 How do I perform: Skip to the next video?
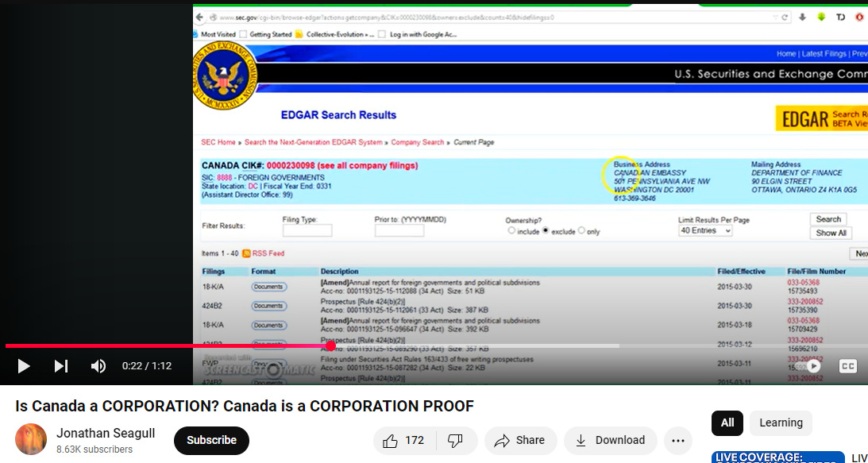tap(61, 366)
